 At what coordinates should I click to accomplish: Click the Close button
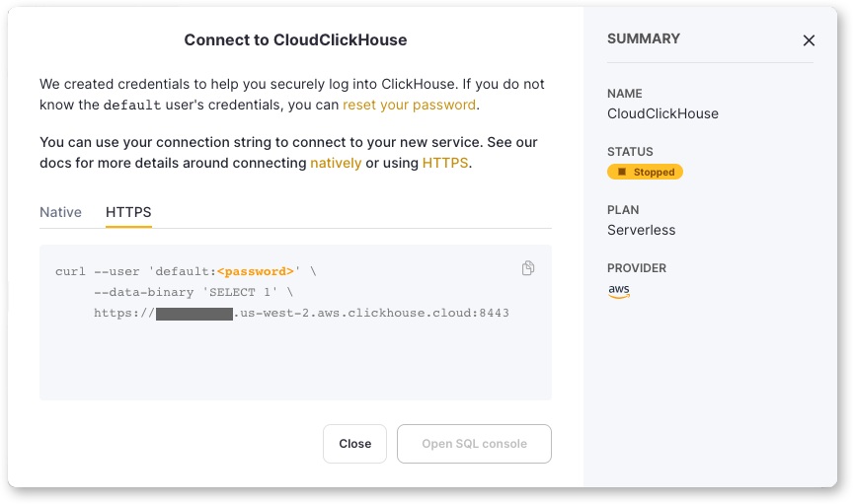[354, 444]
